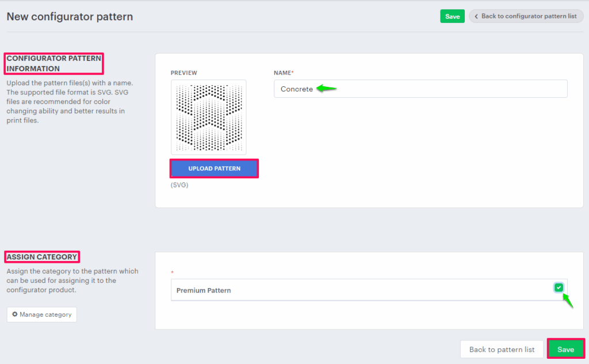Click the New configurator pattern page title

click(70, 17)
